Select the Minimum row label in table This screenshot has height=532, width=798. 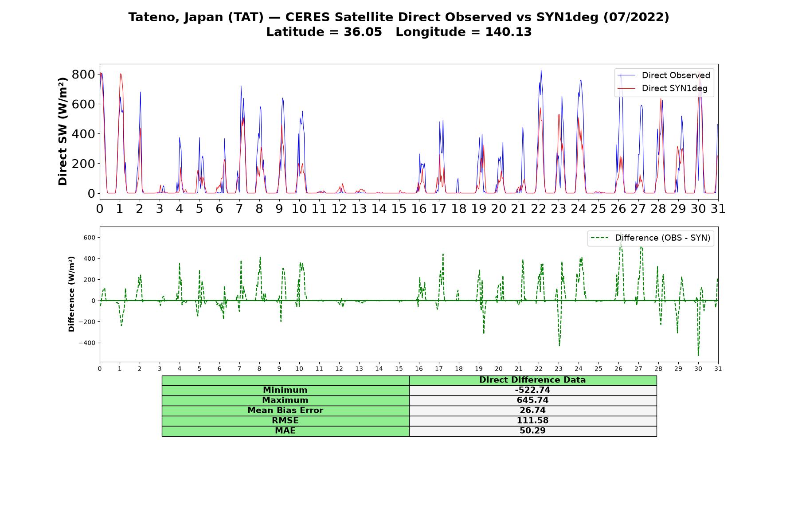click(286, 390)
